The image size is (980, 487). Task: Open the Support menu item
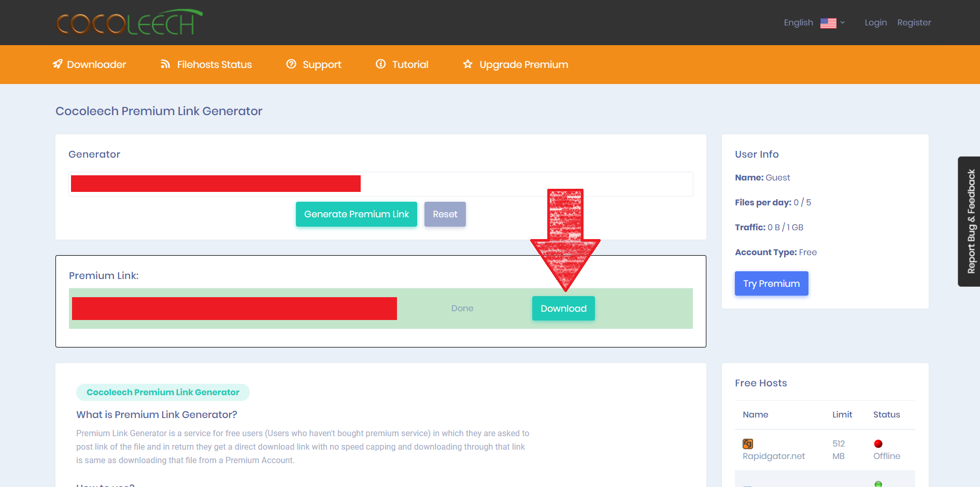[x=314, y=64]
